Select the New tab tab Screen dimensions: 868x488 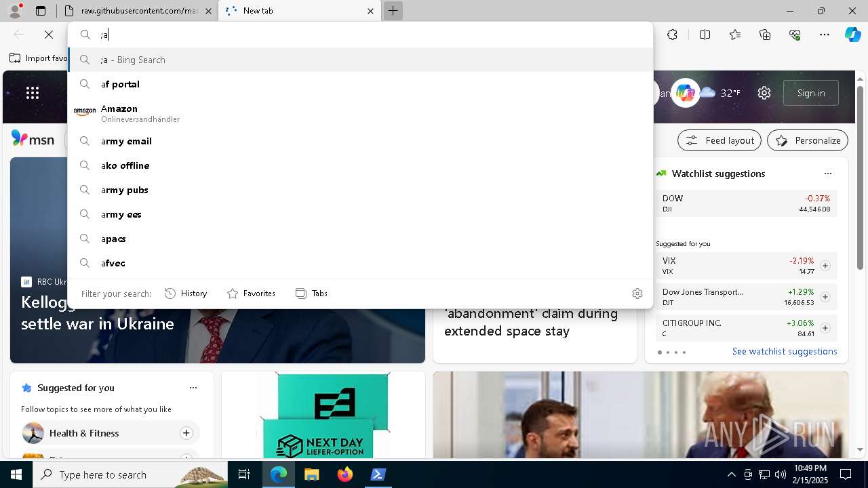point(300,11)
